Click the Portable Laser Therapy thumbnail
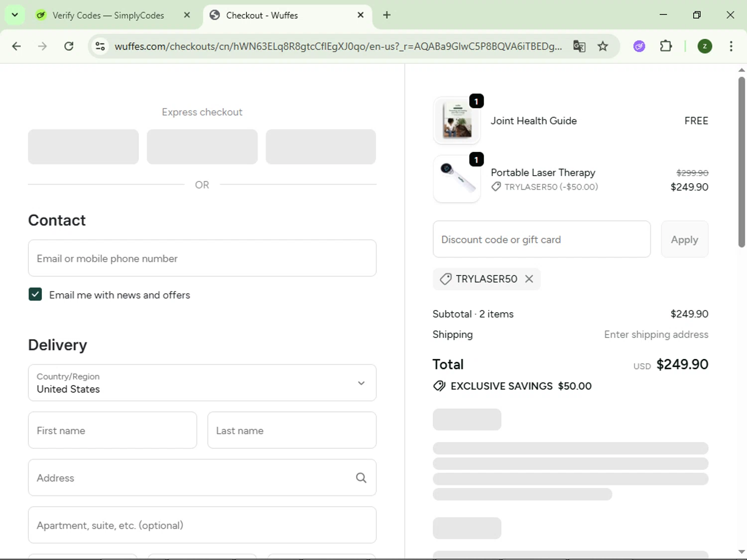This screenshot has width=747, height=560. pyautogui.click(x=457, y=179)
